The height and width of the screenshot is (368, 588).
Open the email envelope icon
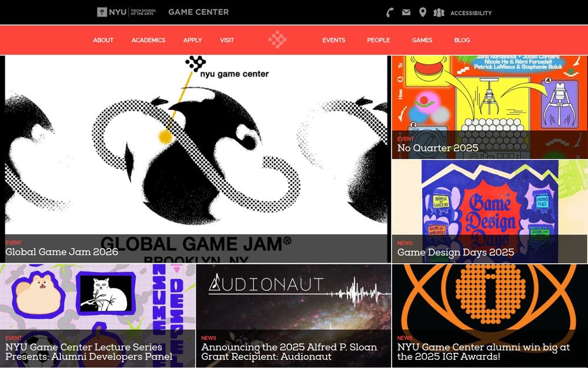point(406,12)
